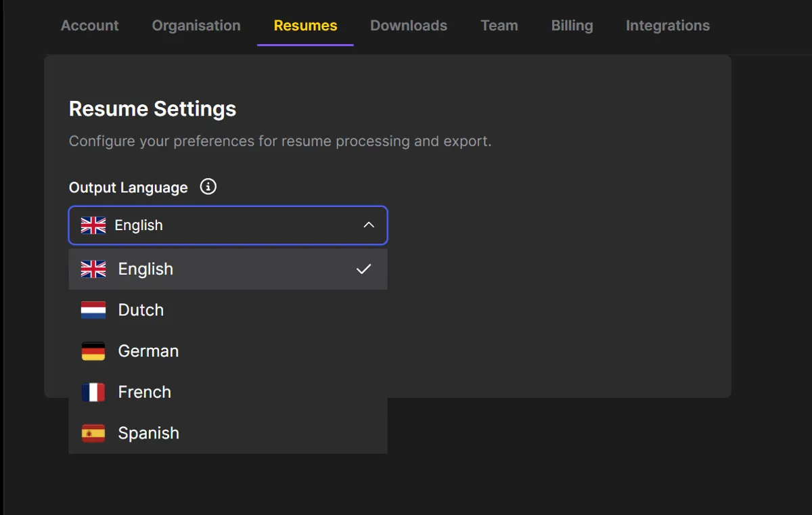Pick French from the language options
Viewport: 812px width, 515px height.
pyautogui.click(x=144, y=393)
